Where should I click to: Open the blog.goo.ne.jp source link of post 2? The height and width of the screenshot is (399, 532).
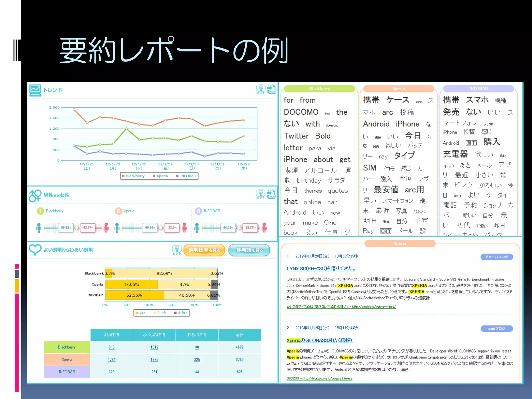tap(319, 378)
